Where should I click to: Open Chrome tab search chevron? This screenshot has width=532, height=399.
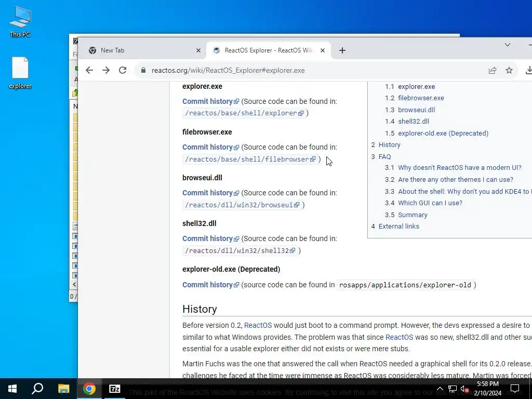tap(507, 45)
